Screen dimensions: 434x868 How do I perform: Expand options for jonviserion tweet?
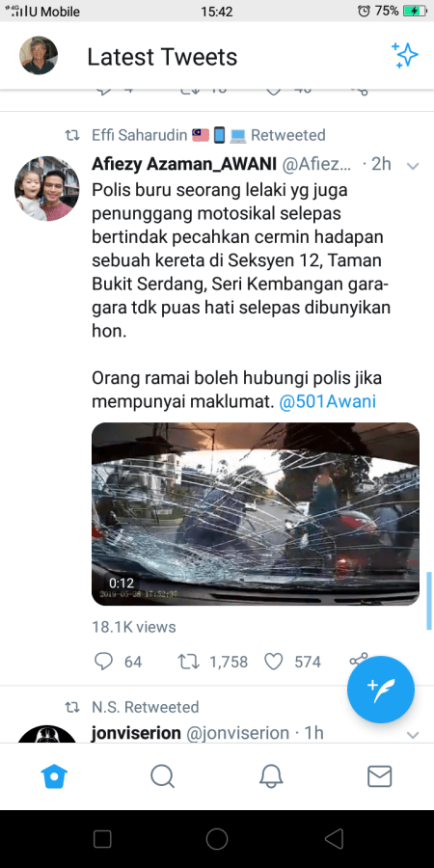click(413, 735)
